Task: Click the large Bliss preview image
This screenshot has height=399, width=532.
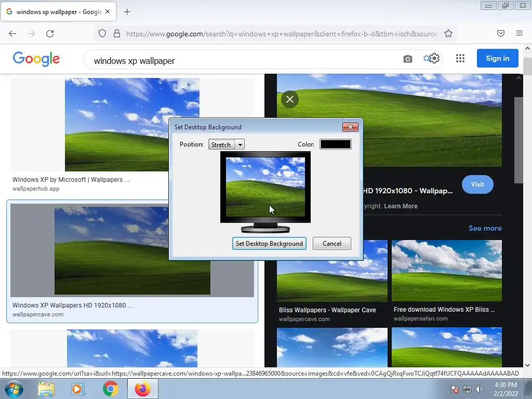Action: click(x=389, y=120)
